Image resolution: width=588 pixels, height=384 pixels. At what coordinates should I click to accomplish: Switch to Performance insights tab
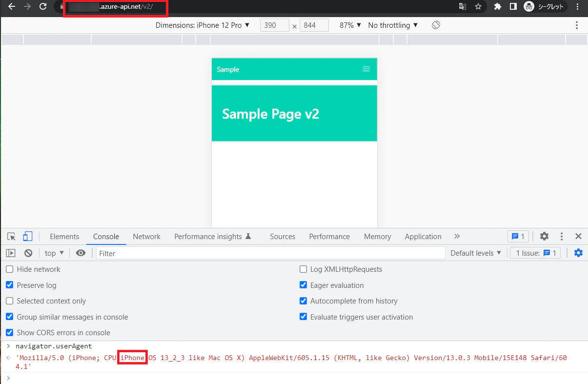point(212,237)
